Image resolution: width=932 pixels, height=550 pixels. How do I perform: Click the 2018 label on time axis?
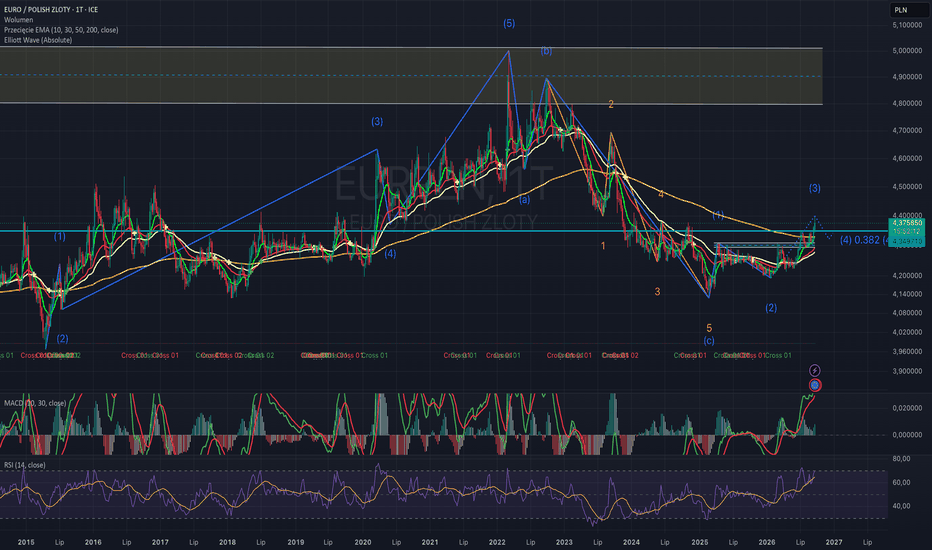click(227, 542)
